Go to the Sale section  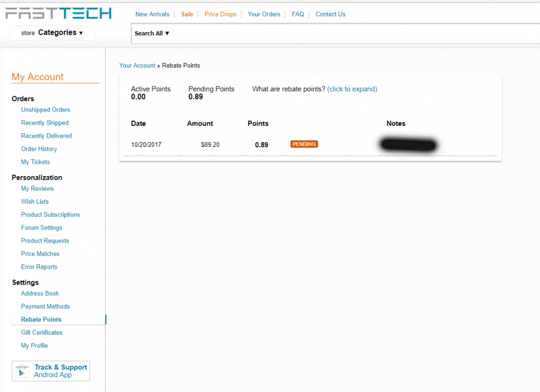click(187, 14)
